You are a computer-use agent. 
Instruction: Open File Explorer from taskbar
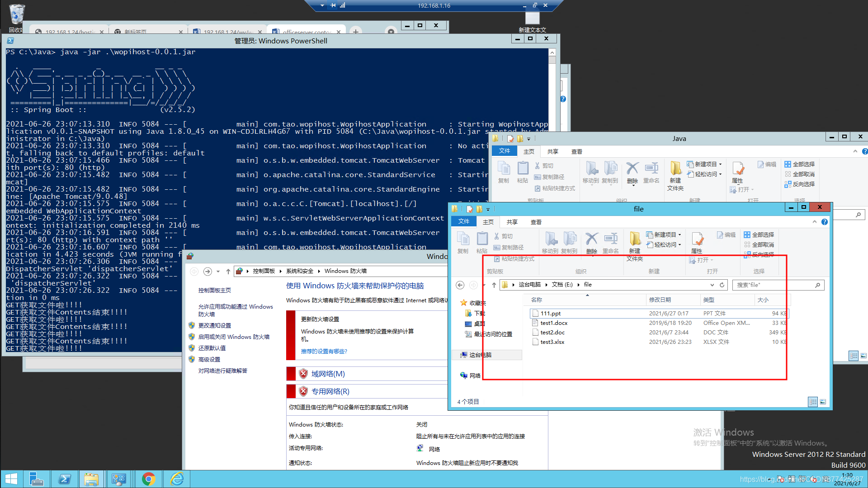[91, 479]
